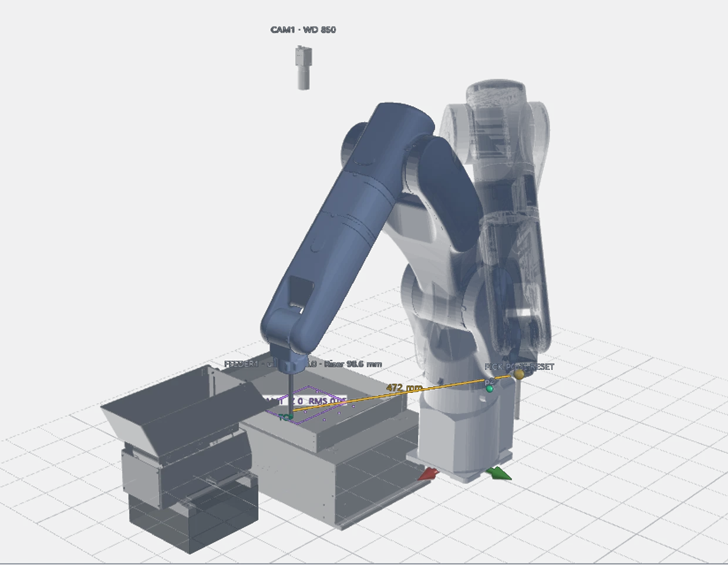Select the red X-axis arrow at robot base
The image size is (728, 565).
coord(429,473)
